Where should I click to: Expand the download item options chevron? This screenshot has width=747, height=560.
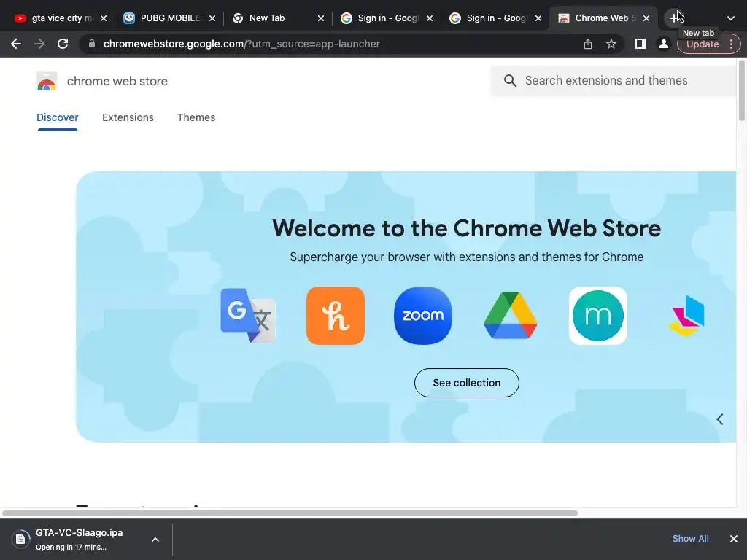155,539
